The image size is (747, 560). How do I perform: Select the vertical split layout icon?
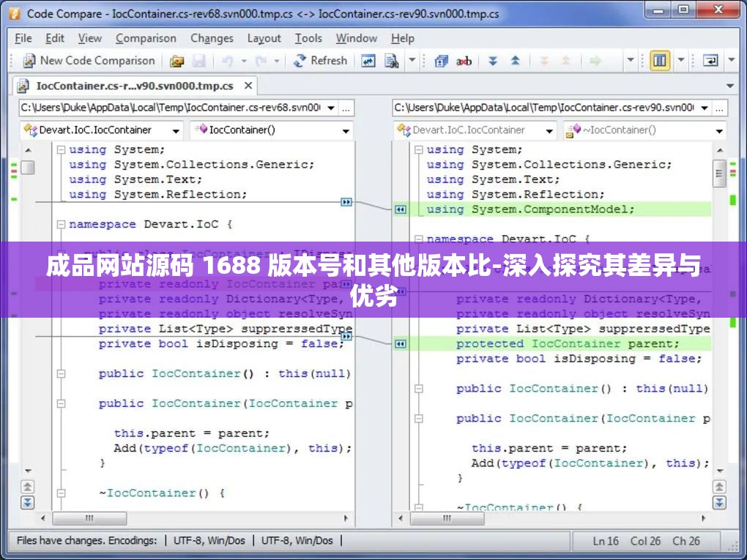(659, 61)
